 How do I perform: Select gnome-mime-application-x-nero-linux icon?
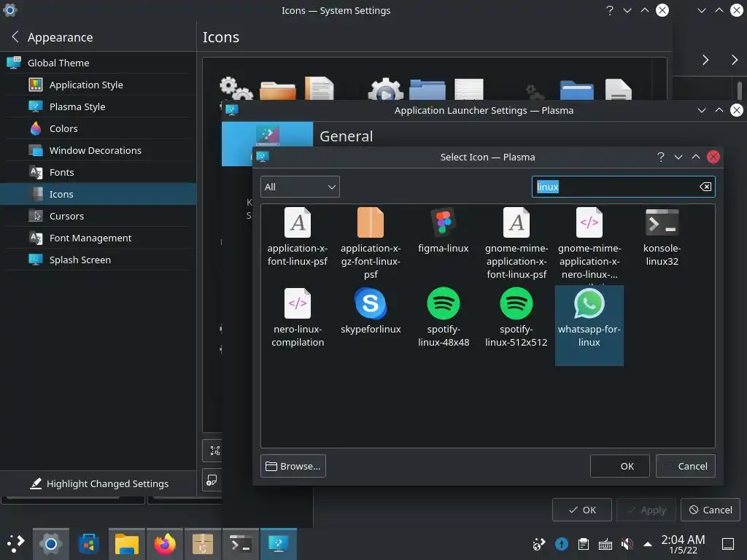click(x=589, y=236)
